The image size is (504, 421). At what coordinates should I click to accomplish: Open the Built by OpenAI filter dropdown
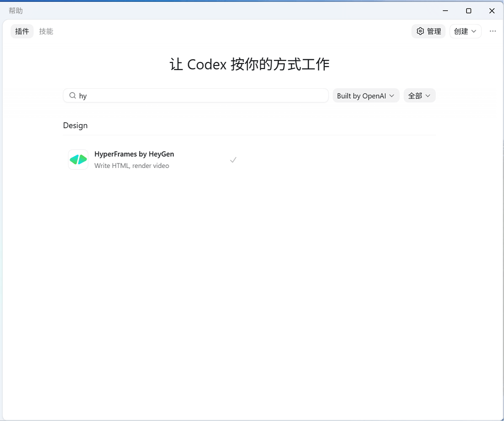[366, 96]
